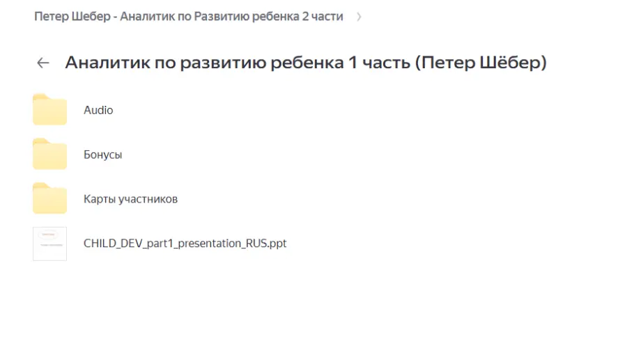Click the text (Петер Шёбер) in the heading
The width and height of the screenshot is (627, 364).
pos(481,63)
